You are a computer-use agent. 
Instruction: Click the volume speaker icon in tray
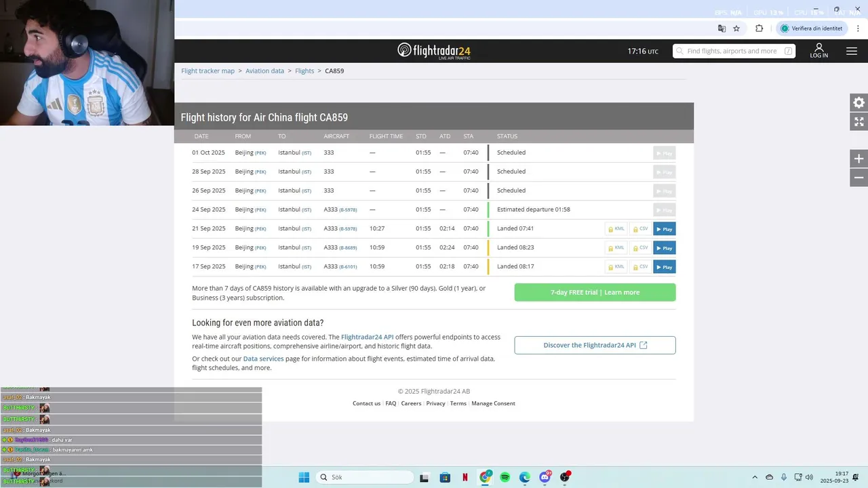pyautogui.click(x=809, y=477)
